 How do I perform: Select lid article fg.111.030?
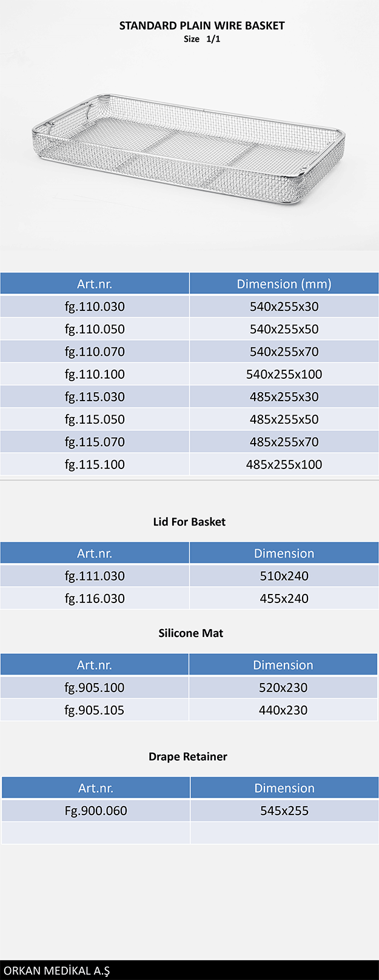(x=95, y=576)
